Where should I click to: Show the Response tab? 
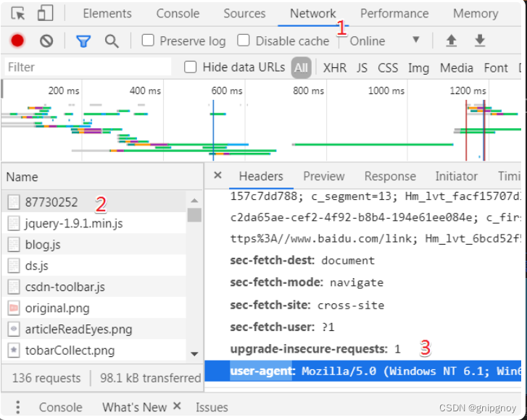click(x=390, y=176)
